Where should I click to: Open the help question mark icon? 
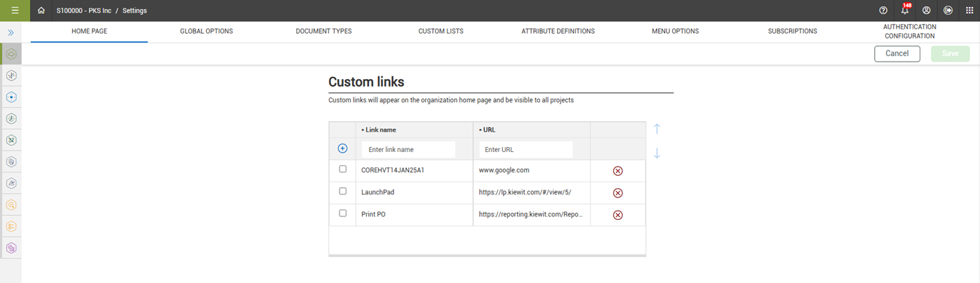tap(883, 11)
